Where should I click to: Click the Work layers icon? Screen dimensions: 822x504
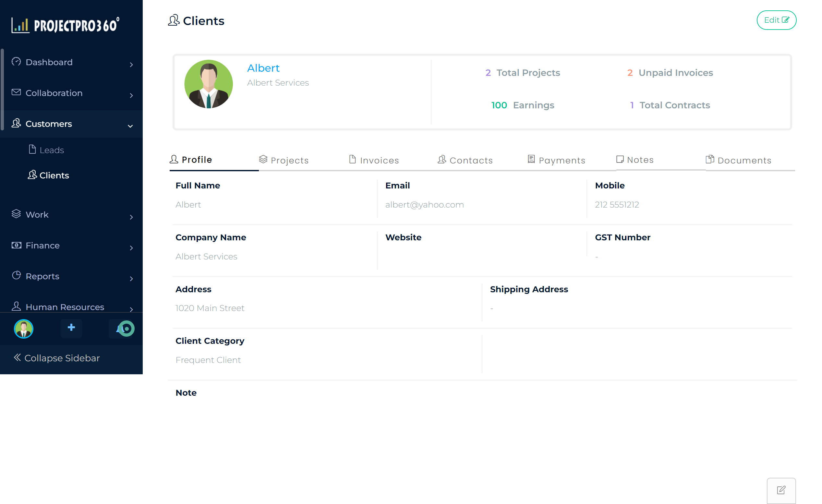pos(16,214)
